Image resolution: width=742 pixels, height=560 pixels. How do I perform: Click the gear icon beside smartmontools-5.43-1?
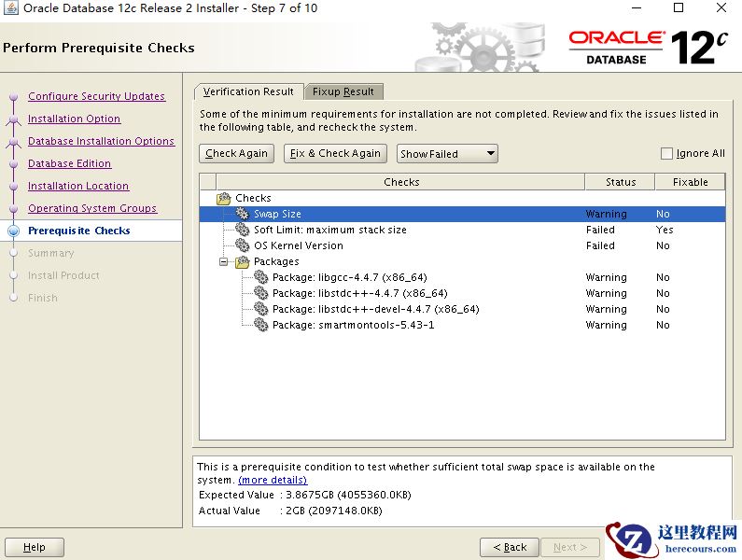tap(260, 325)
